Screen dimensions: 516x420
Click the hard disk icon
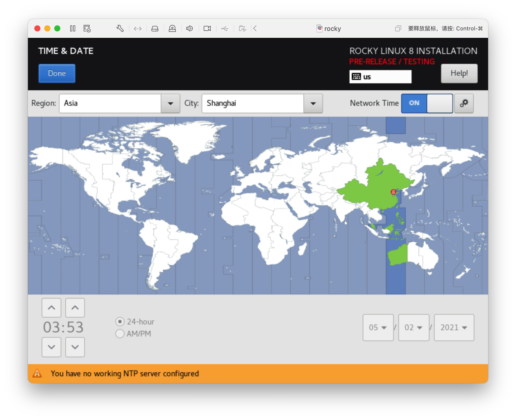155,28
